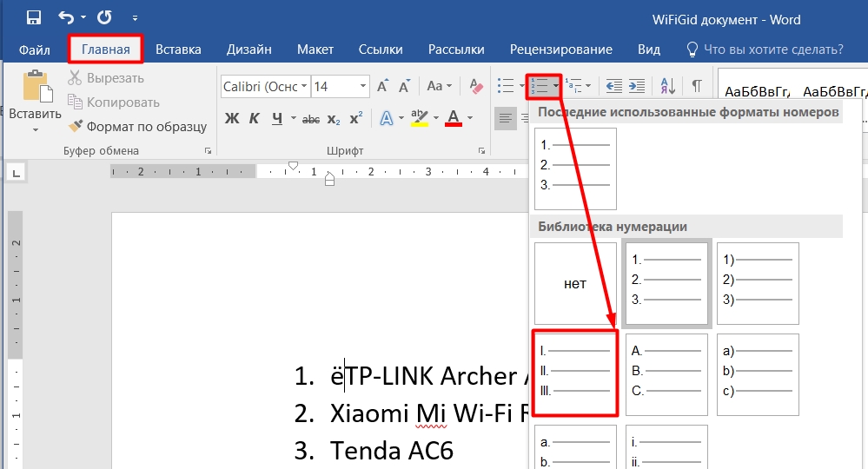Open the Ссылки tab
Image resolution: width=868 pixels, height=469 pixels.
(381, 50)
